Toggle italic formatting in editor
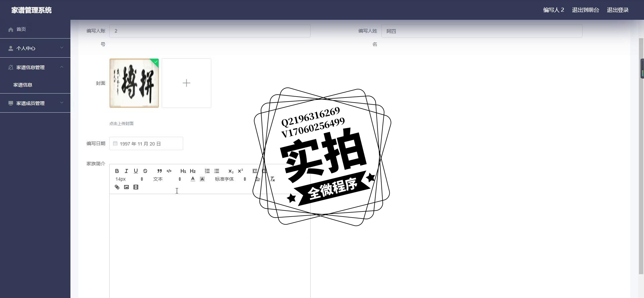The image size is (644, 298). pyautogui.click(x=126, y=171)
